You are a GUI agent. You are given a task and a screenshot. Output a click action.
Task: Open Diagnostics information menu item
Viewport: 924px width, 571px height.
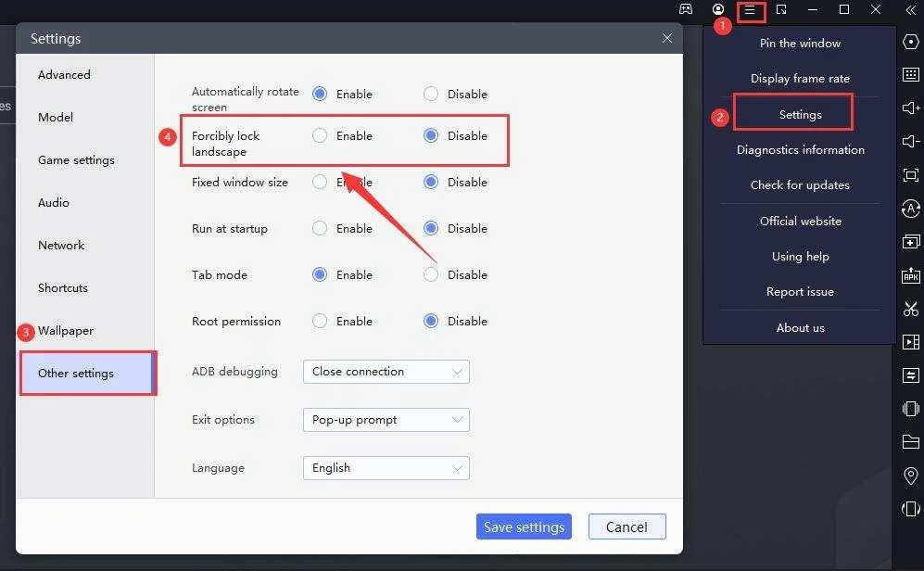[x=800, y=149]
